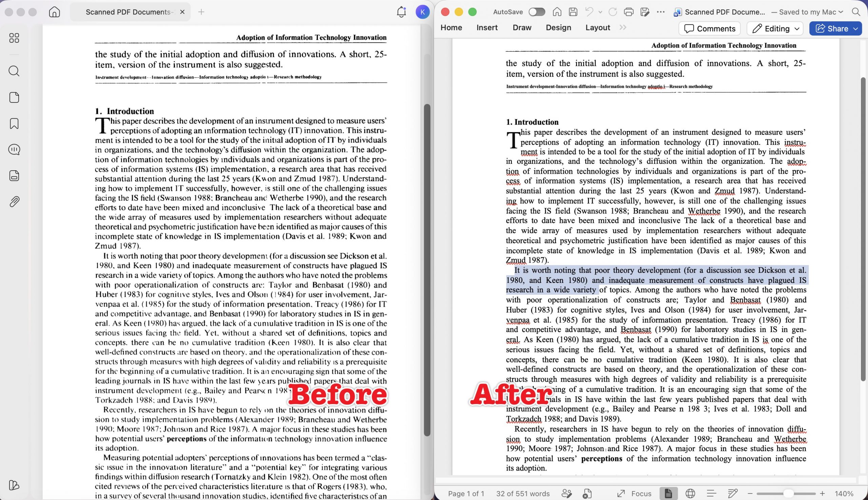Click the Page 1 of 1 status indicator
This screenshot has height=500, width=868.
466,494
